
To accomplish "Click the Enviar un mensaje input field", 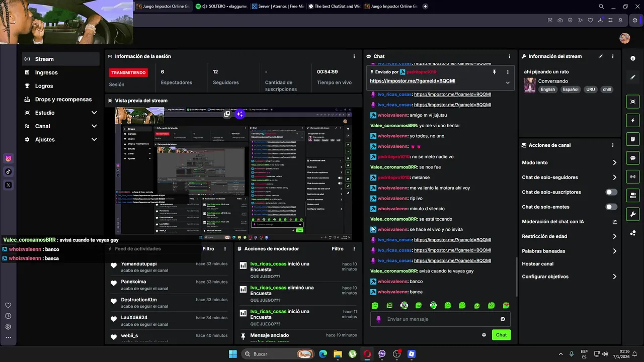I will tap(440, 319).
